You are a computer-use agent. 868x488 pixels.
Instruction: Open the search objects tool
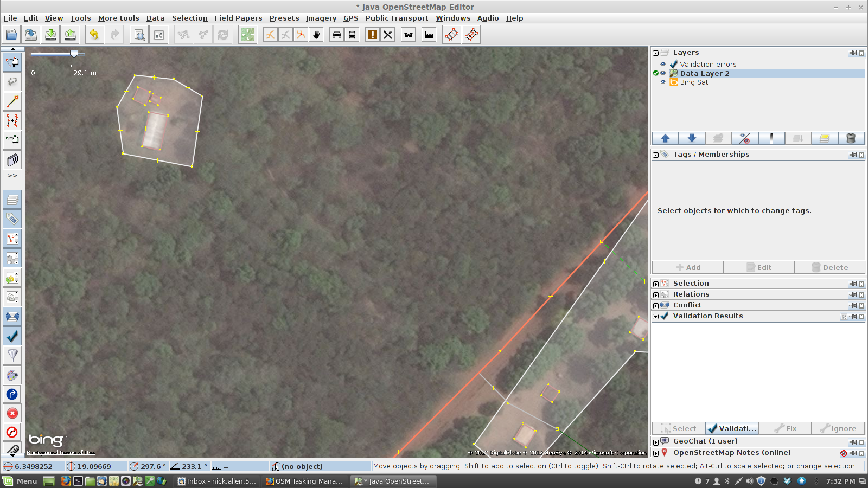coord(139,35)
